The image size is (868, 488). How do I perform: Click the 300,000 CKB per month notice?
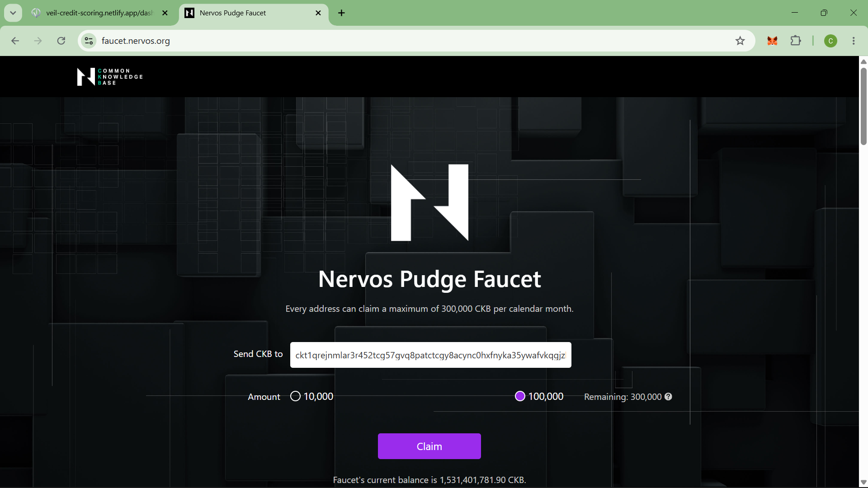429,309
